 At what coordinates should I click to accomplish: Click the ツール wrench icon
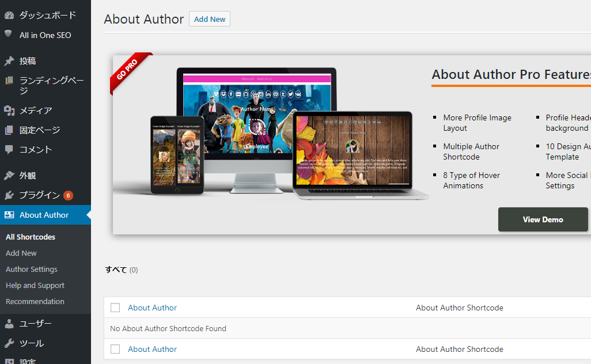pos(9,343)
